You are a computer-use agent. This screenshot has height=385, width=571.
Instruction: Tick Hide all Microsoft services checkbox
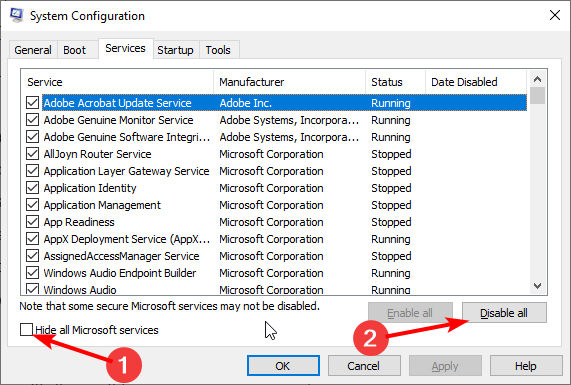click(27, 330)
